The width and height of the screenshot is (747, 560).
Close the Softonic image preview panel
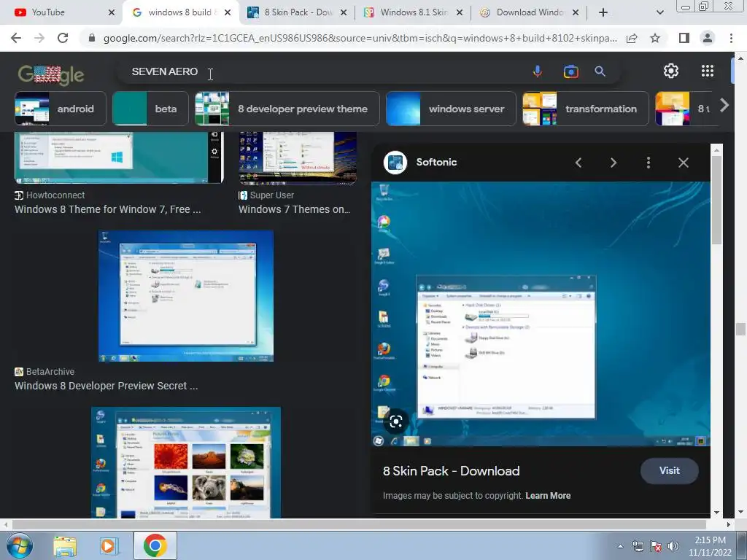(683, 163)
